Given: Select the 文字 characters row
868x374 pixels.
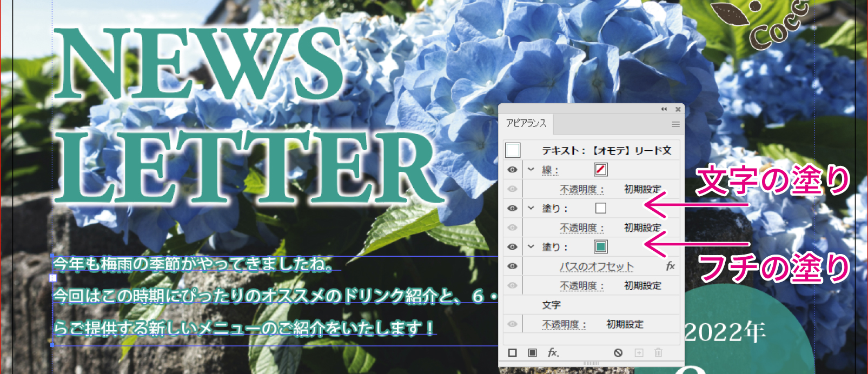Looking at the screenshot, I should [592, 305].
